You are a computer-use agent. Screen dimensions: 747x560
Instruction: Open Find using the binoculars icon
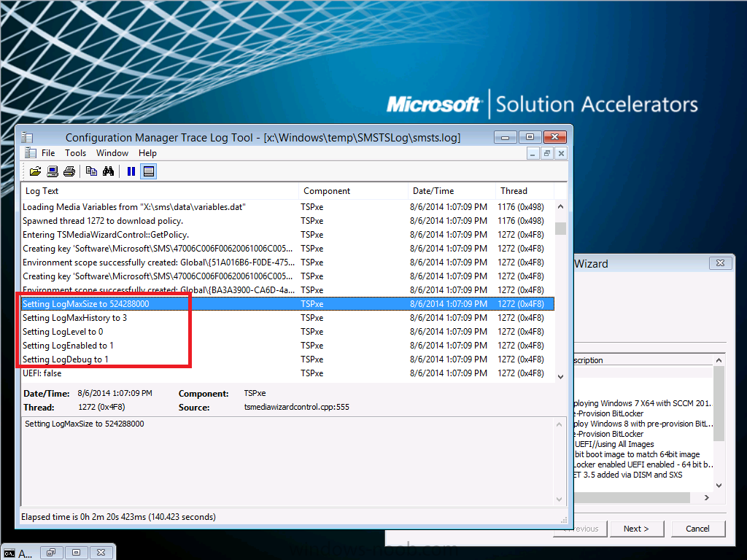tap(108, 171)
